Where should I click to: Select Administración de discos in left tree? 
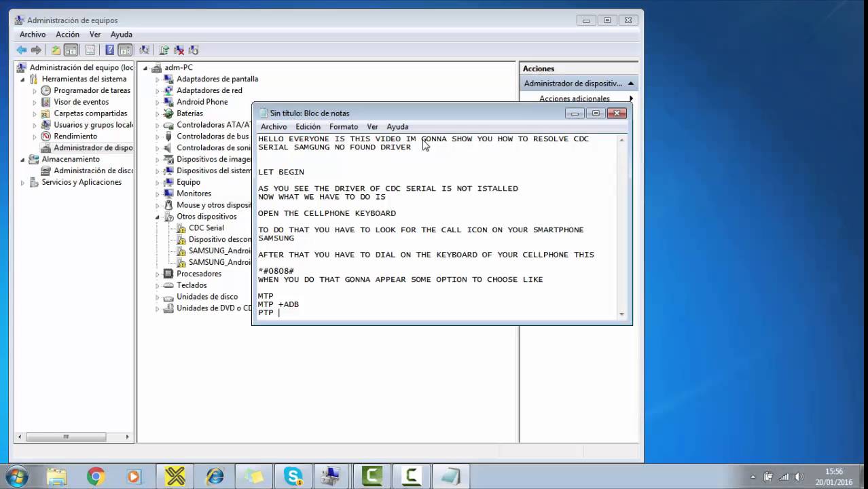93,171
